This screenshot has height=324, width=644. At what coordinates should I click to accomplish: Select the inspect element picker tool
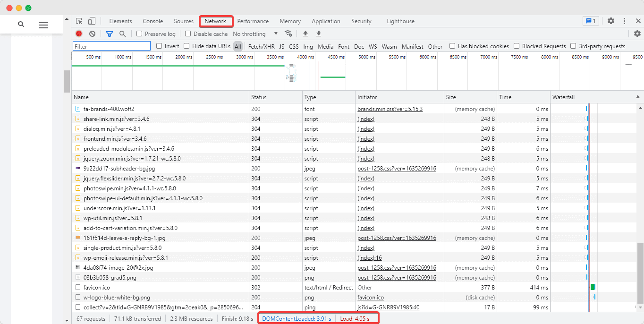tap(79, 21)
